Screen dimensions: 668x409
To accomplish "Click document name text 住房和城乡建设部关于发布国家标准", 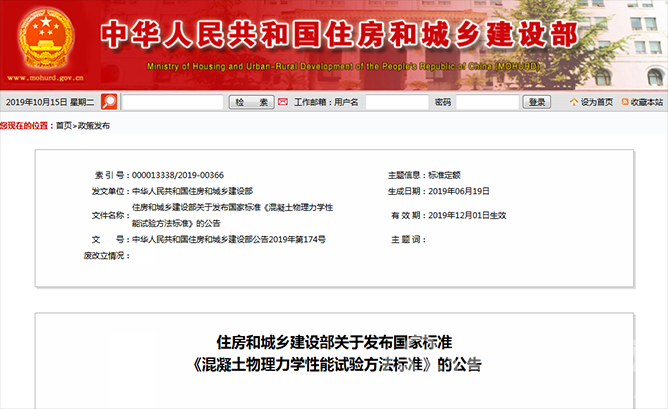I will 196,207.
